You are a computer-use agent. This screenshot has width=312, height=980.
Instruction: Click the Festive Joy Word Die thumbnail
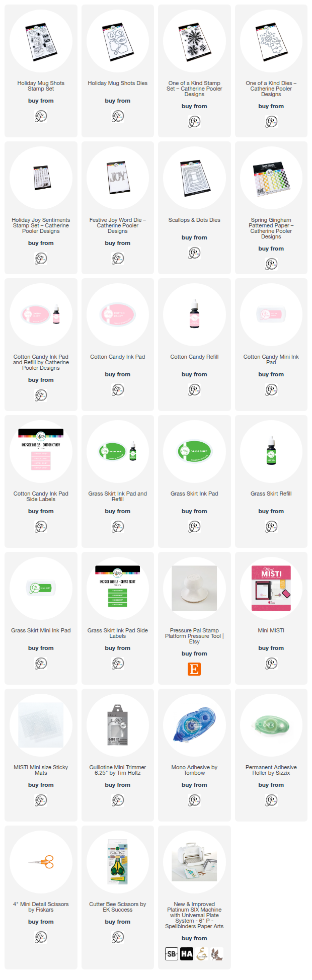click(118, 178)
